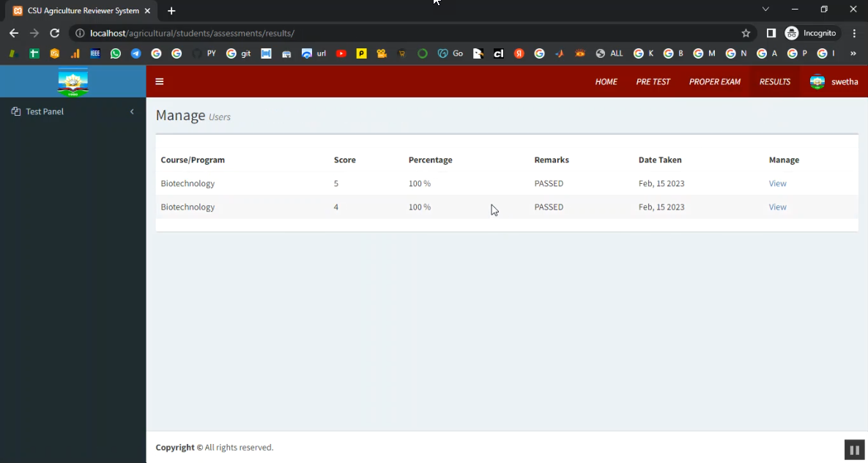Show more bookmarks with the double chevron

(x=853, y=53)
